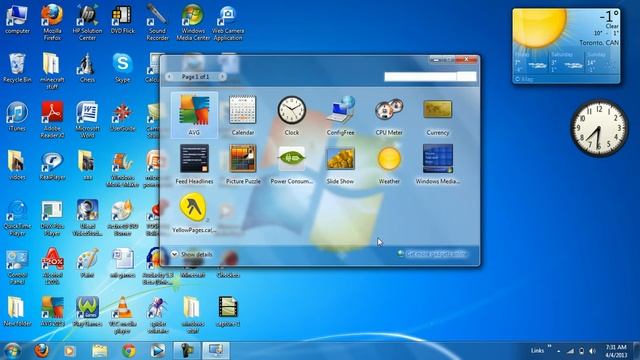Select the Feed Headlines gadget
Image resolution: width=640 pixels, height=360 pixels.
coord(194,164)
